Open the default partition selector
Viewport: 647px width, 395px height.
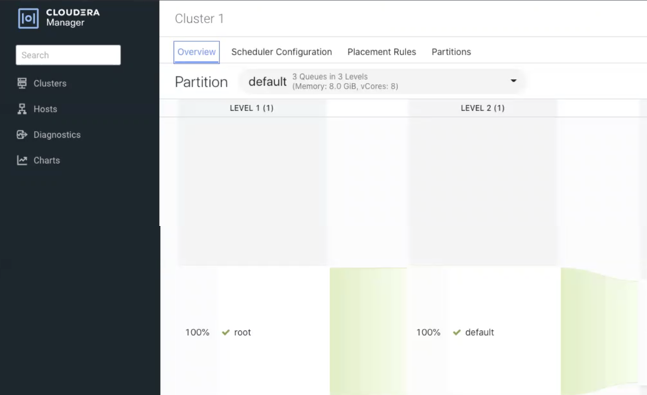pos(383,81)
